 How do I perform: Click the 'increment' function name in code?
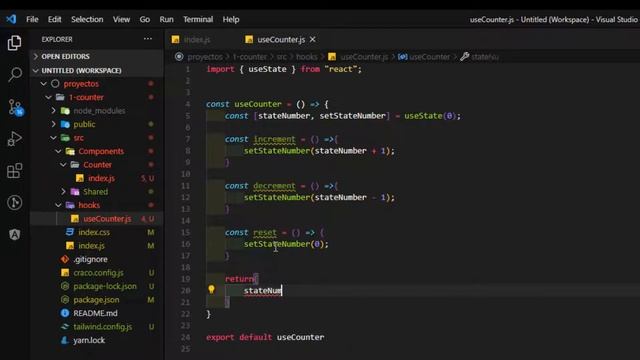(274, 139)
